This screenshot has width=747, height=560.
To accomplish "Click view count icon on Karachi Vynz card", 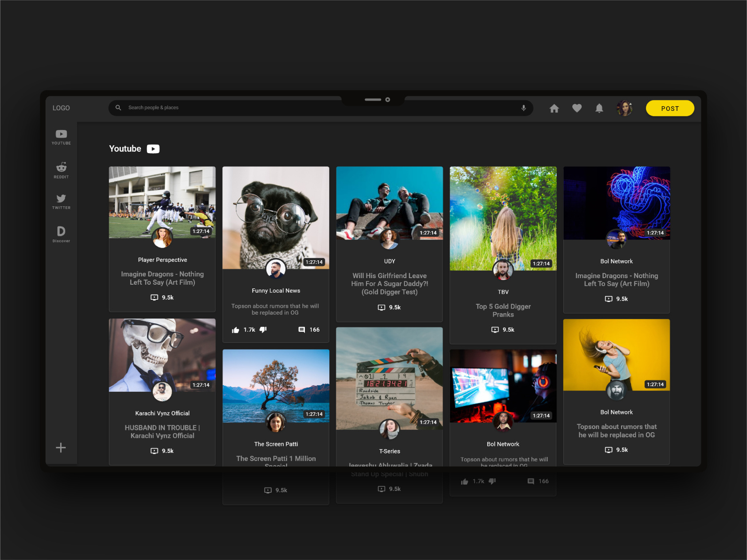I will tap(154, 451).
